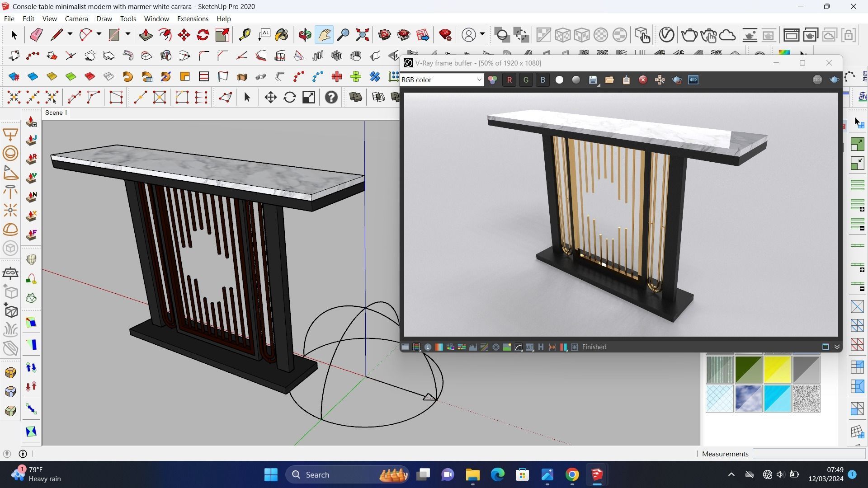The image size is (868, 488).
Task: Start V-Ray render with teapot icon
Action: pos(689,35)
